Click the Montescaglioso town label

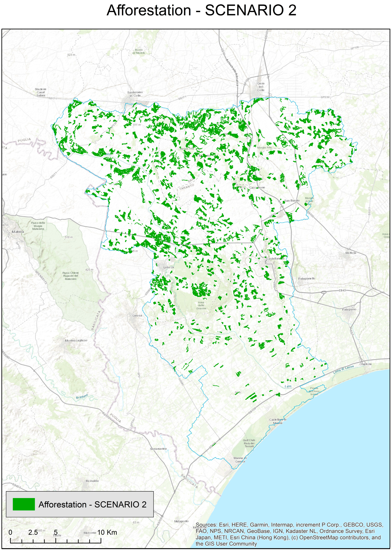(76, 340)
